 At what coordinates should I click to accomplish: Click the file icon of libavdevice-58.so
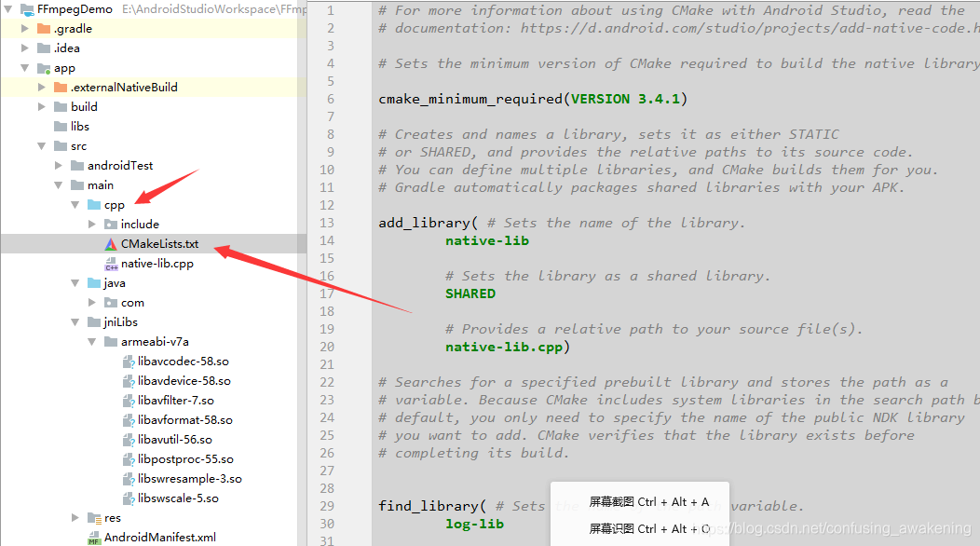click(129, 381)
